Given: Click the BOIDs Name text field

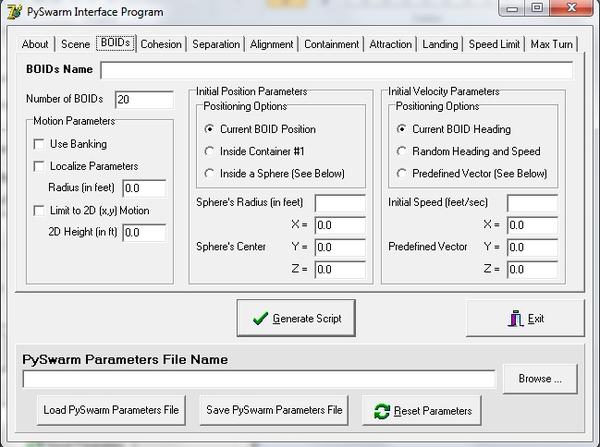Looking at the screenshot, I should 337,70.
